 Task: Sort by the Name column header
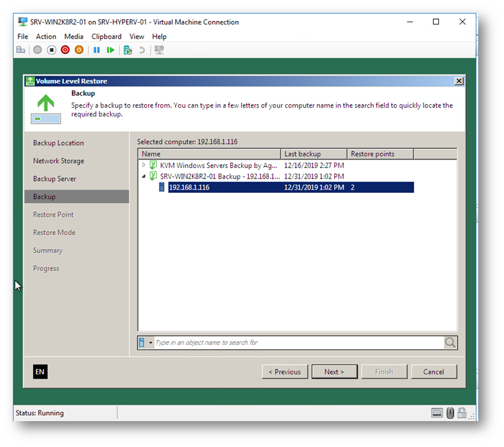[x=210, y=154]
